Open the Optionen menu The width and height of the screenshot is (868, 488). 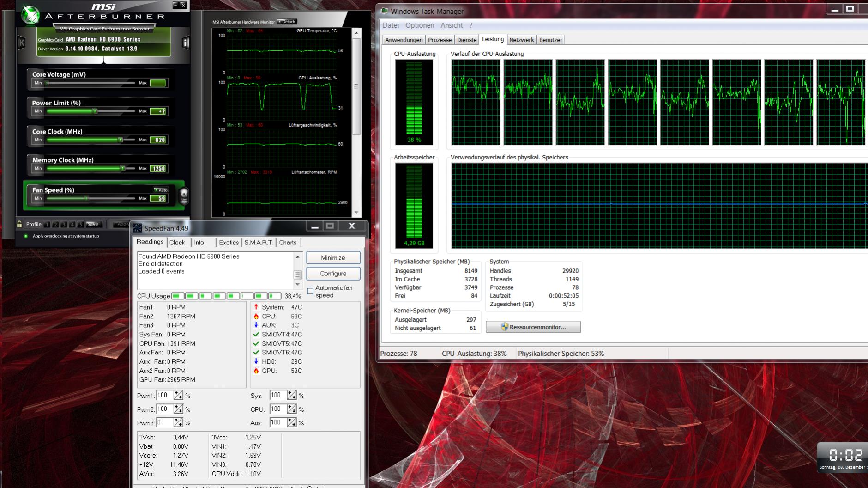(420, 25)
